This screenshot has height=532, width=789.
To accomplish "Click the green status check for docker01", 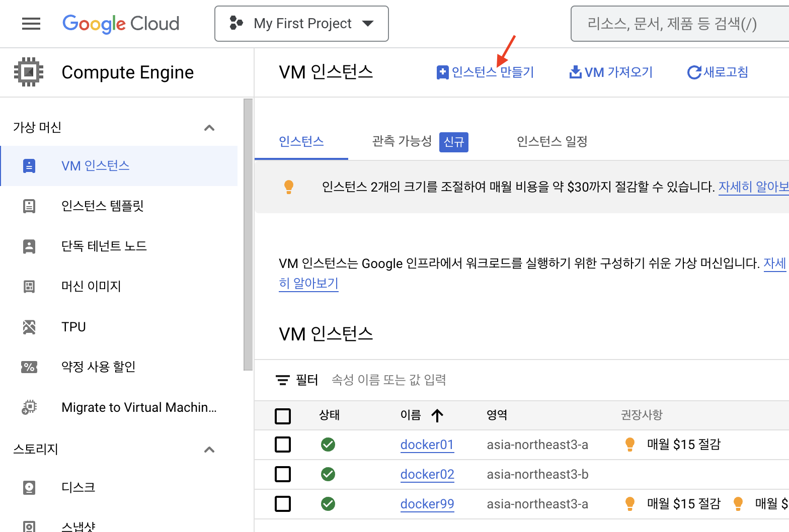I will (328, 445).
